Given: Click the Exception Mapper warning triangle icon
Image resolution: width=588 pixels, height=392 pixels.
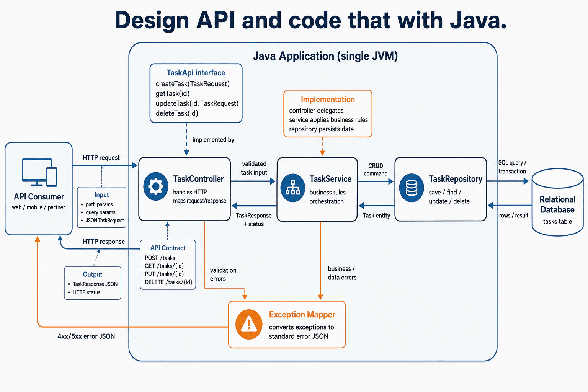Looking at the screenshot, I should (249, 324).
